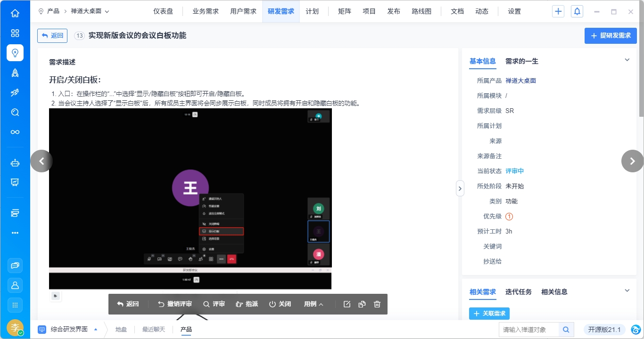Click the home icon in left sidebar
This screenshot has height=339, width=644.
[15, 13]
